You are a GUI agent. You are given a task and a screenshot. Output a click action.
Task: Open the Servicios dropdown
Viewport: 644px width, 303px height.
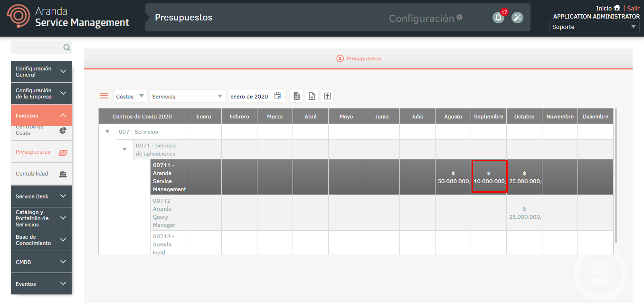point(187,96)
